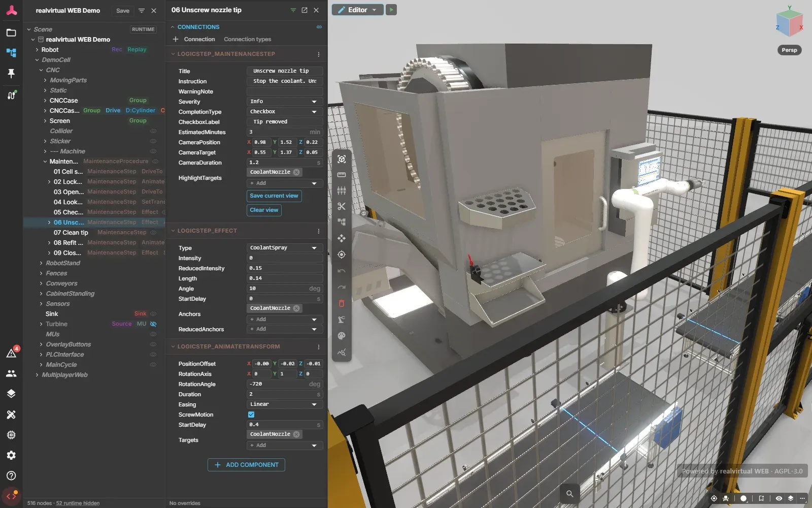
Task: Open the code brackets icon at sidebar bottom
Action: [11, 496]
